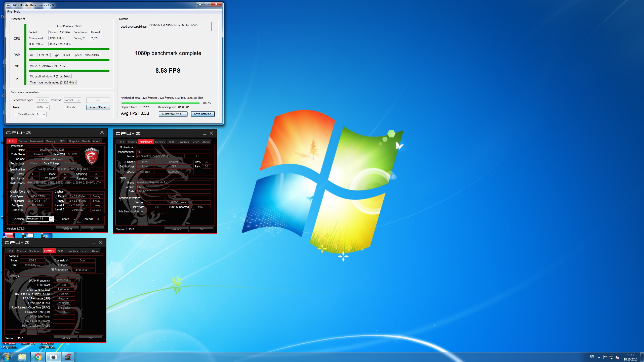Viewport: 644px width, 362px height.
Task: Click the Intel Pentium G3258 CPU name field
Action: pos(69,26)
